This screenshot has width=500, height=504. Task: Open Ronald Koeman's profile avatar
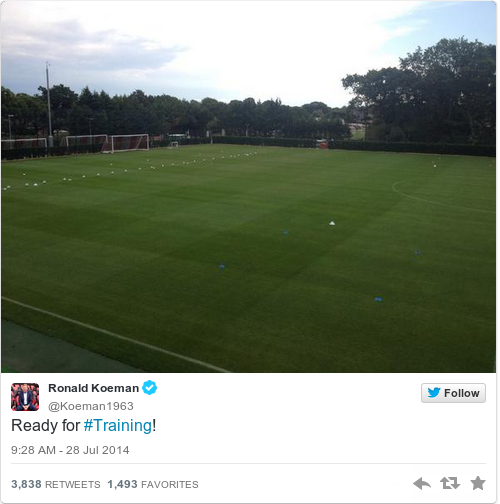click(x=25, y=397)
